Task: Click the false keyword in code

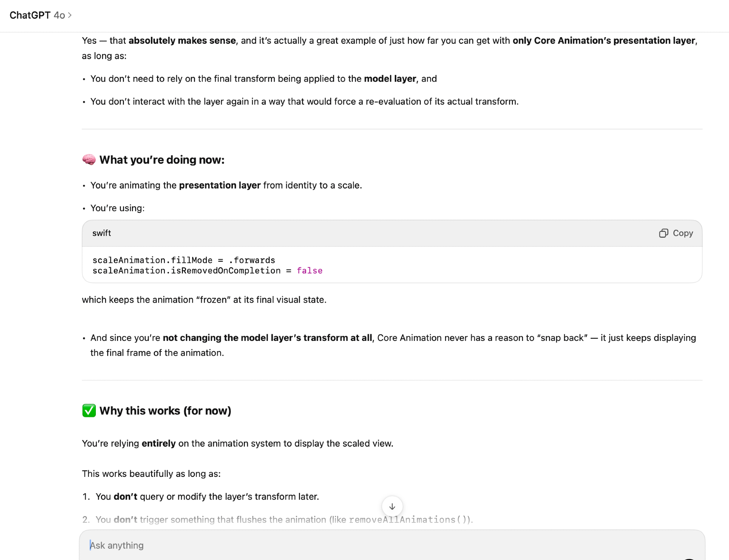Action: 309,271
